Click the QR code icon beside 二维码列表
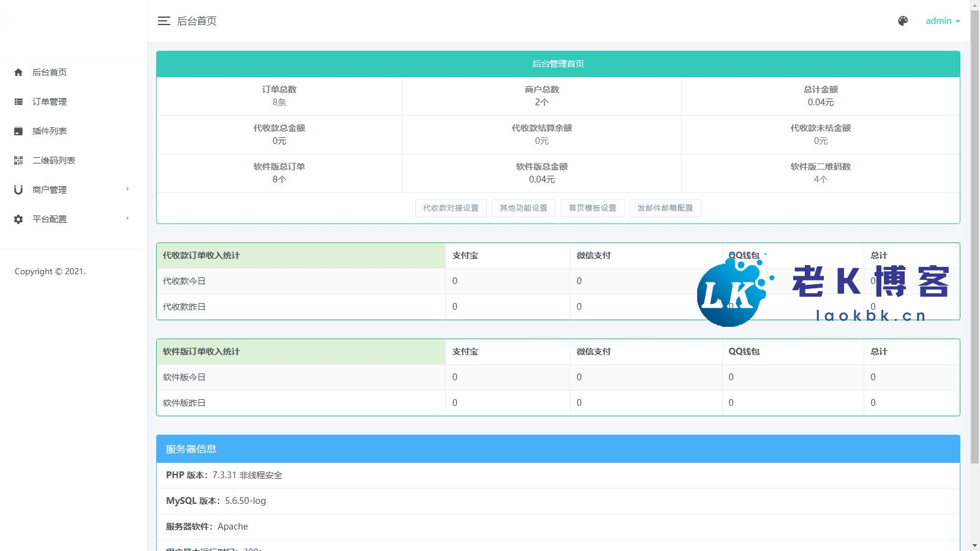This screenshot has height=551, width=980. [x=18, y=160]
